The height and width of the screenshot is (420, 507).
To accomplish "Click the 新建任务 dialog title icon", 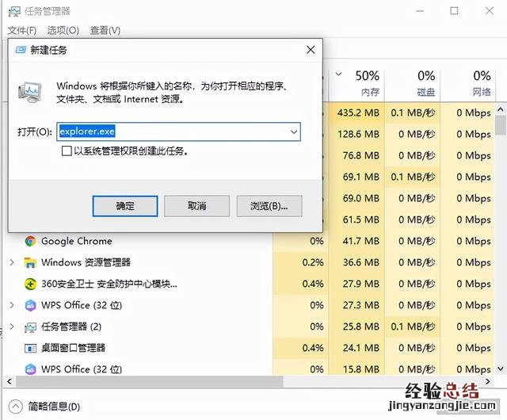I will click(21, 50).
